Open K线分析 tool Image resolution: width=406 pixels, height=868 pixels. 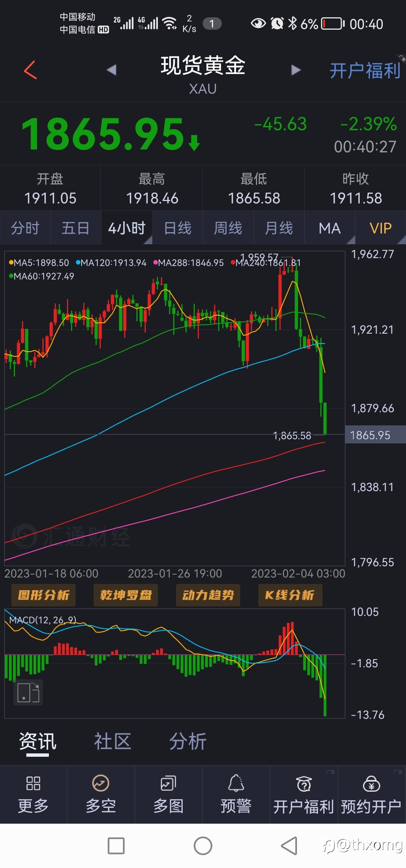[290, 595]
